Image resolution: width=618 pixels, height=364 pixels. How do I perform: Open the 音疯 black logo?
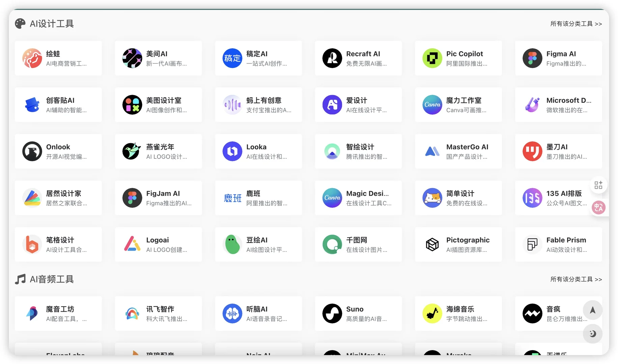pyautogui.click(x=533, y=313)
